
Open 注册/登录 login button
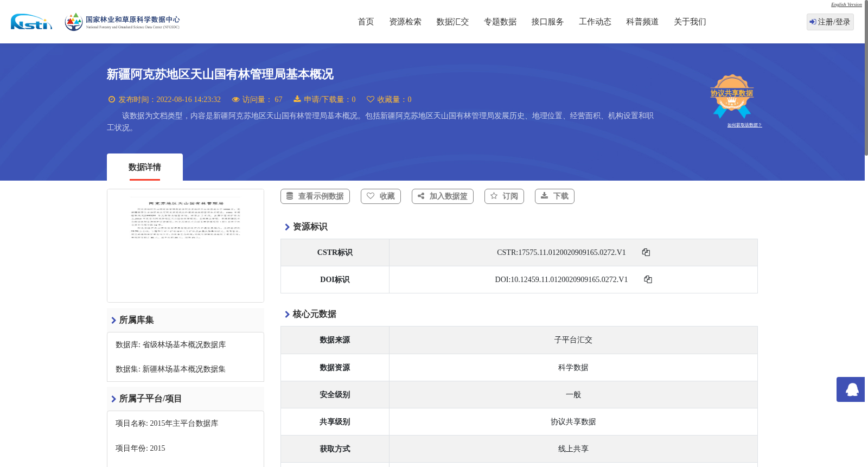(830, 22)
